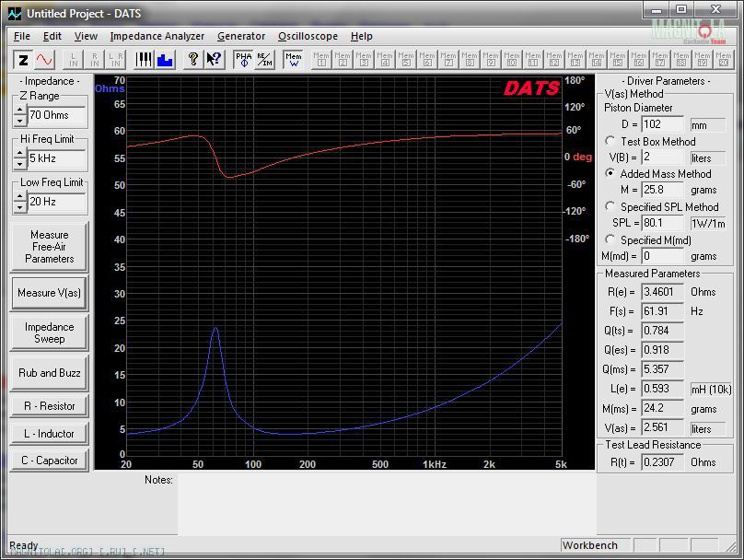Screen dimensions: 744x560
Task: Choose the Specified SPL Method option
Action: (610, 206)
